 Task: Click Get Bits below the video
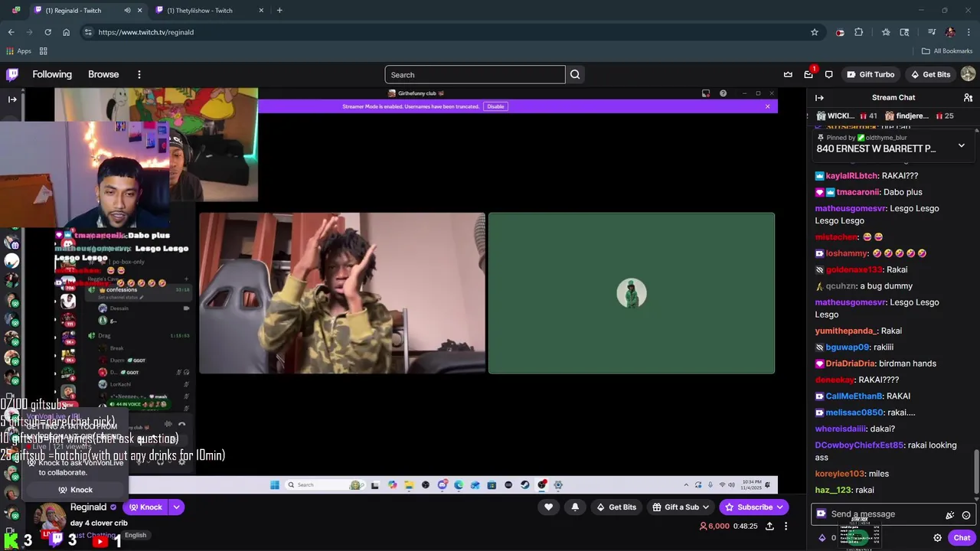pos(616,507)
